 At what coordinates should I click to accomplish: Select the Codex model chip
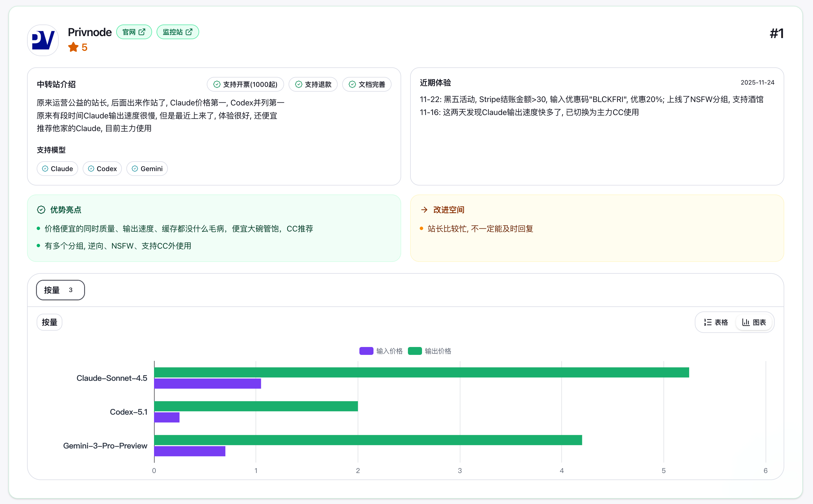point(102,169)
